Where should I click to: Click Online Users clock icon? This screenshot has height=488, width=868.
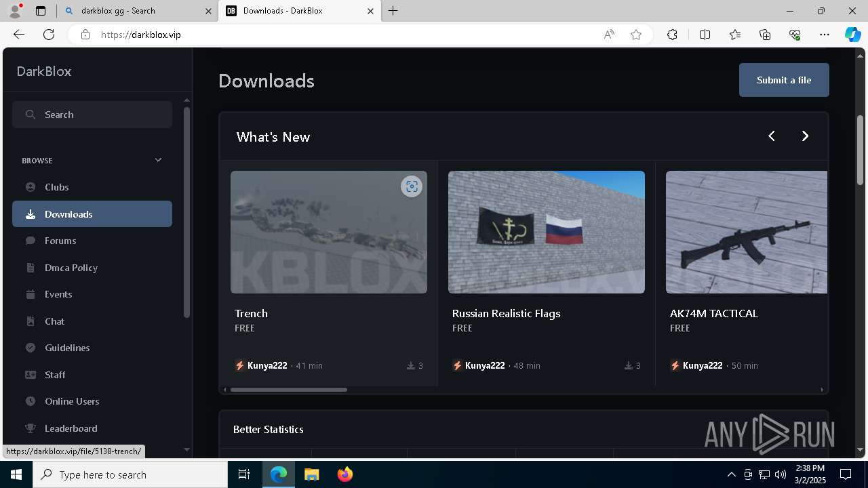click(x=31, y=401)
